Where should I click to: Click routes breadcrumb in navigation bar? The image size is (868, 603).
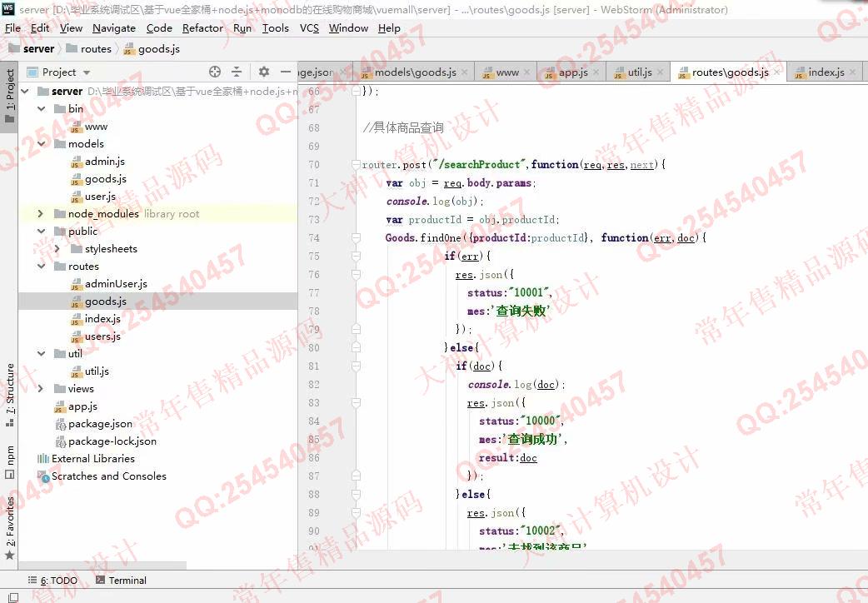pos(88,49)
